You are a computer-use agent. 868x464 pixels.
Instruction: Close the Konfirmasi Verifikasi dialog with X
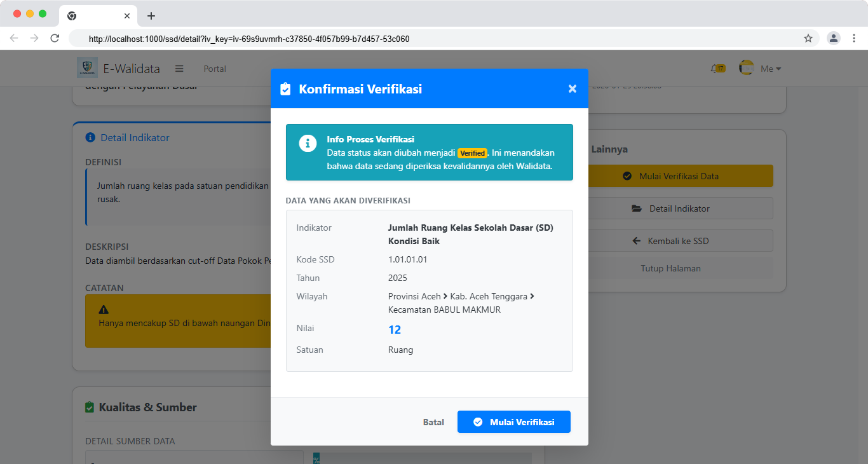click(x=572, y=89)
